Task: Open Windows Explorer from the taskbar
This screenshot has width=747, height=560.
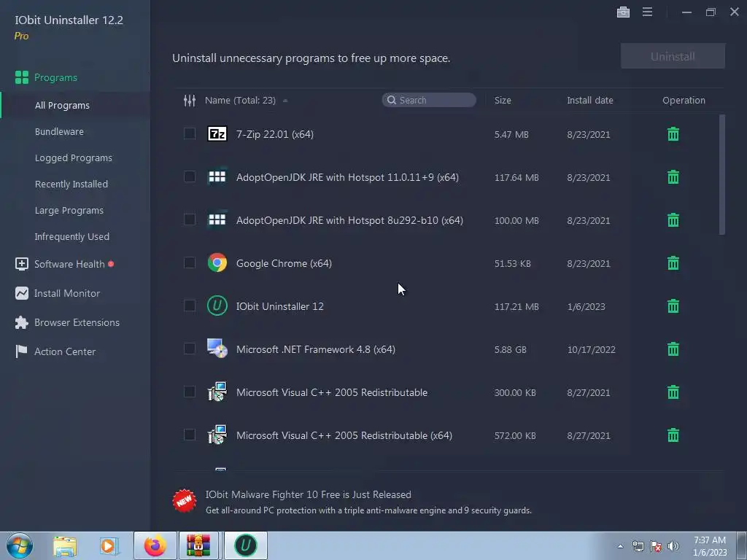Action: tap(65, 545)
